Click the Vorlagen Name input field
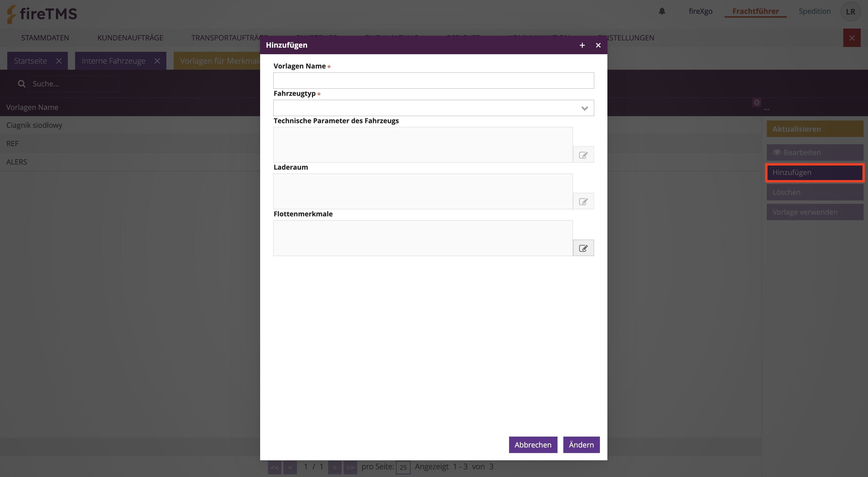Image resolution: width=868 pixels, height=477 pixels. (x=433, y=80)
